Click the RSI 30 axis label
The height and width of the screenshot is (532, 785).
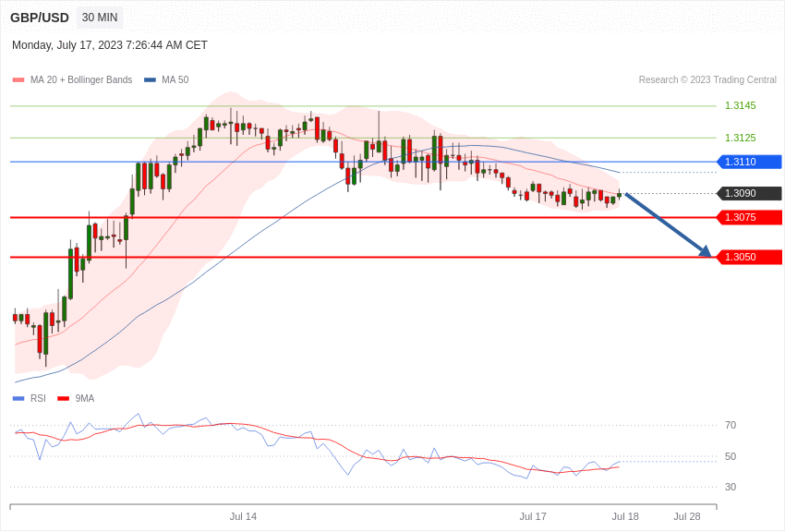pos(731,487)
